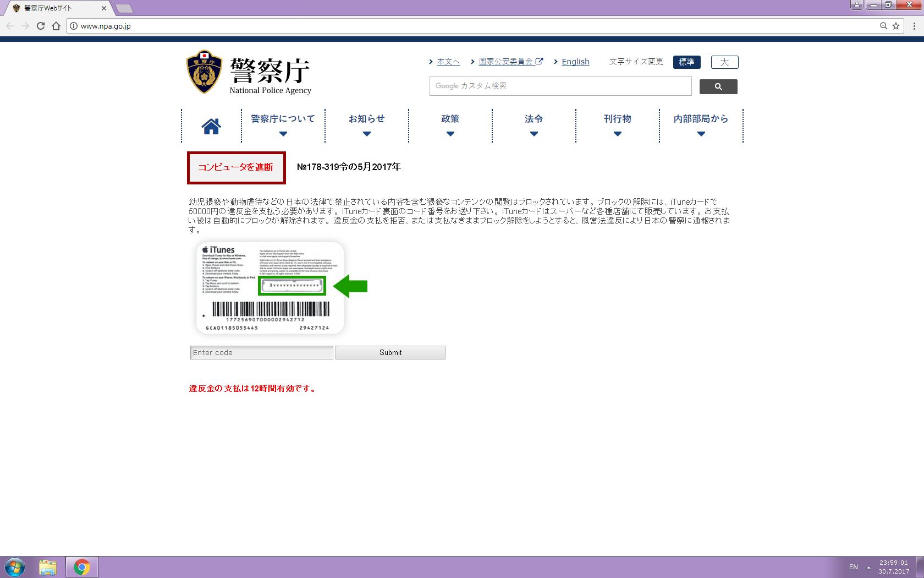
Task: Expand the お知らせ dropdown menu
Action: (x=366, y=125)
